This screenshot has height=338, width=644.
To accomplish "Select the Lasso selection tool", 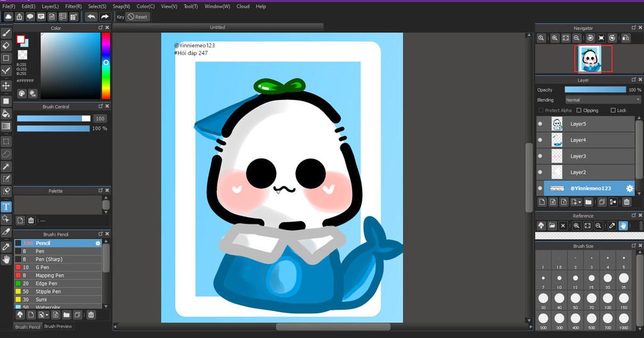I will pyautogui.click(x=6, y=154).
